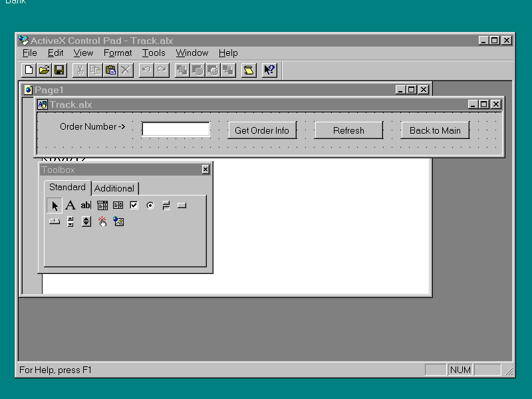Viewport: 532px width, 399px height.
Task: Select the CheckBox control tool
Action: click(x=134, y=205)
